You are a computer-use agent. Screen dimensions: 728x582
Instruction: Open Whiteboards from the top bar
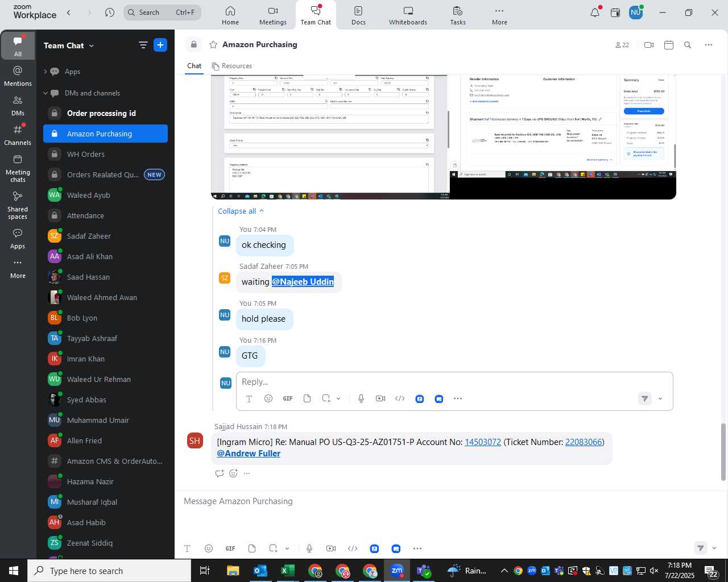pyautogui.click(x=408, y=15)
